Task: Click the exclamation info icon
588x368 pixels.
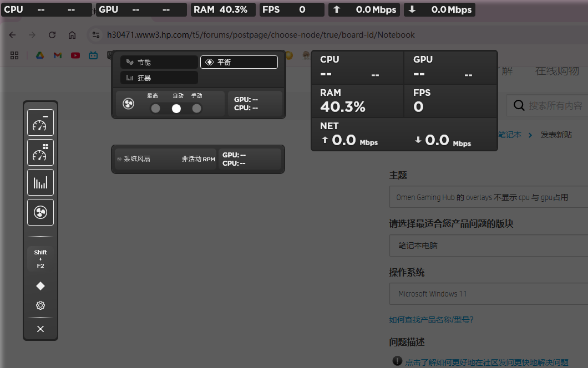Action: [397, 361]
